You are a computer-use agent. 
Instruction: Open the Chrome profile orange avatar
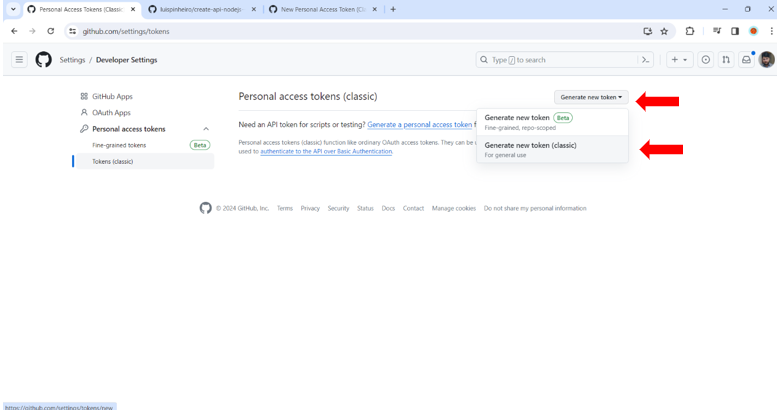(x=753, y=31)
